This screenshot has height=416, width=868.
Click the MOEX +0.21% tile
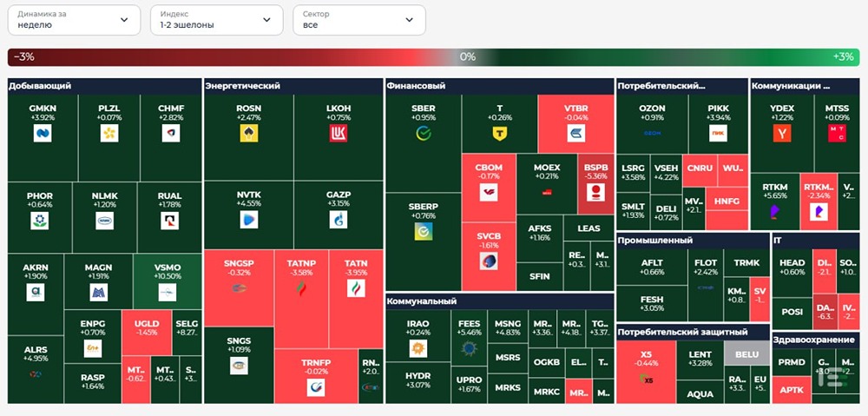coord(547,184)
